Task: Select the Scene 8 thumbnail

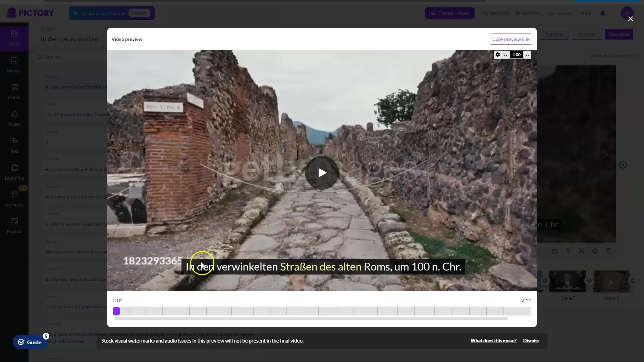Action: (611, 282)
